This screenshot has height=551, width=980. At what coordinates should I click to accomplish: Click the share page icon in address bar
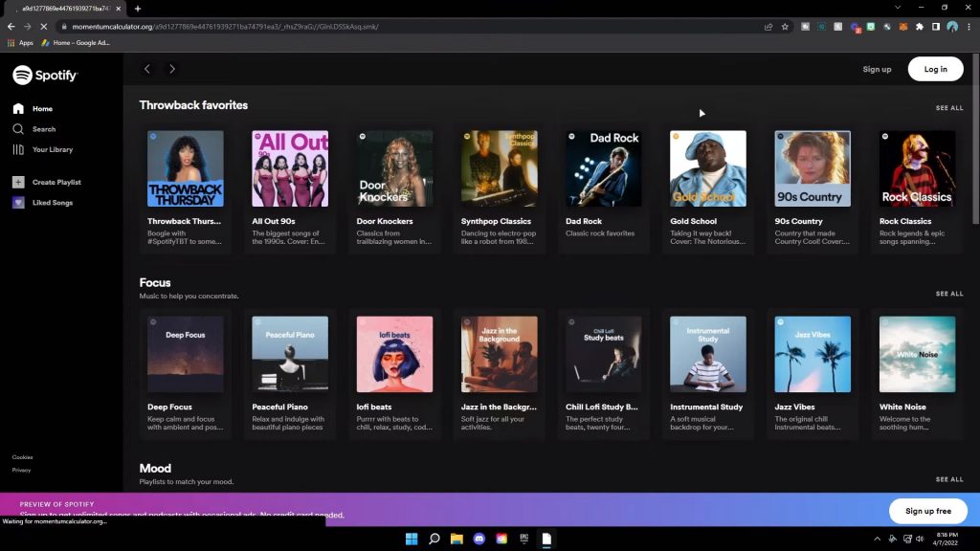pyautogui.click(x=768, y=27)
